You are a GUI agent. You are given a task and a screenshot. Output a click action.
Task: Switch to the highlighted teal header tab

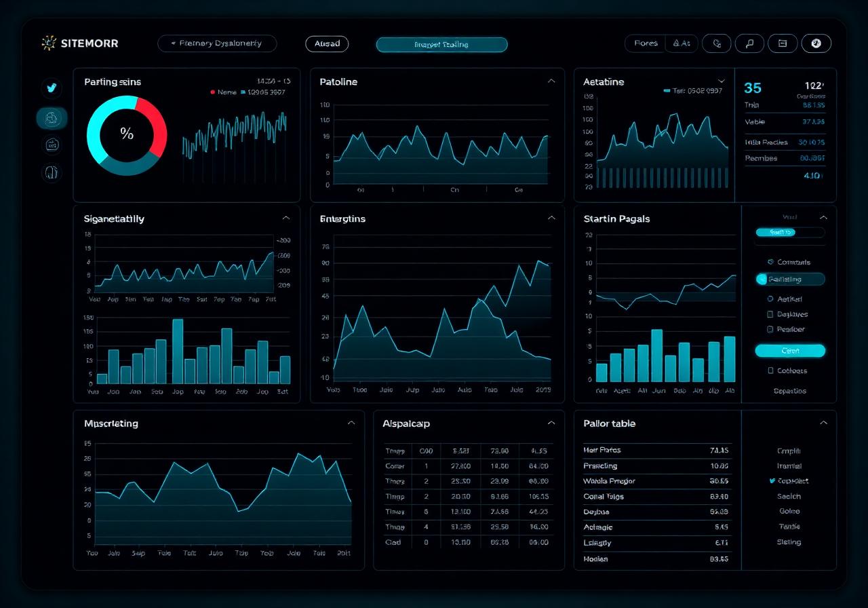pos(441,45)
